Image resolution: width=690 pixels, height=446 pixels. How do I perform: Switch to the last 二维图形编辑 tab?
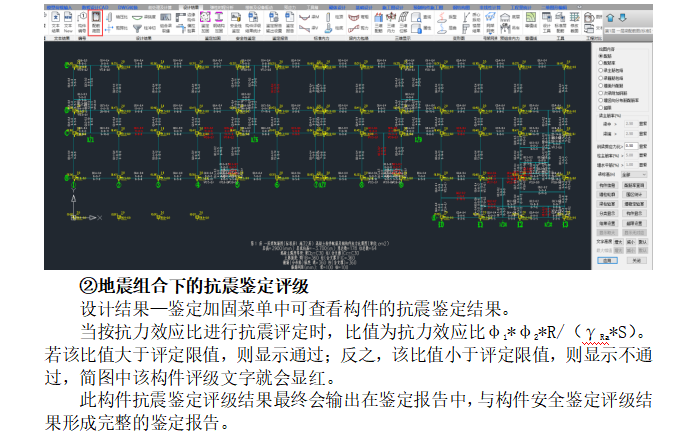tap(554, 7)
